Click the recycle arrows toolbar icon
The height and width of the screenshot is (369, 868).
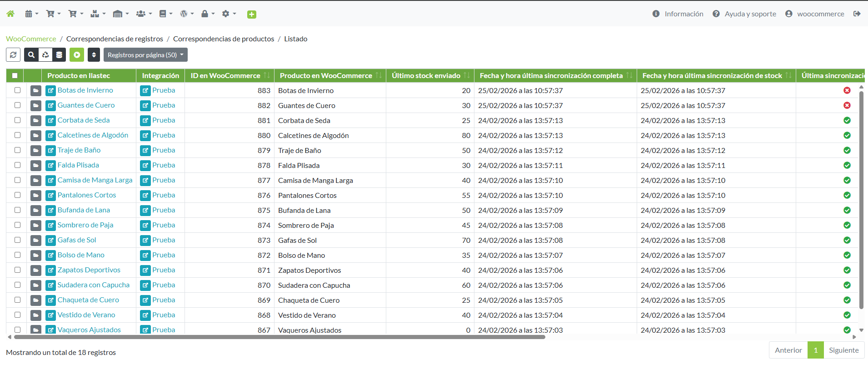point(45,55)
